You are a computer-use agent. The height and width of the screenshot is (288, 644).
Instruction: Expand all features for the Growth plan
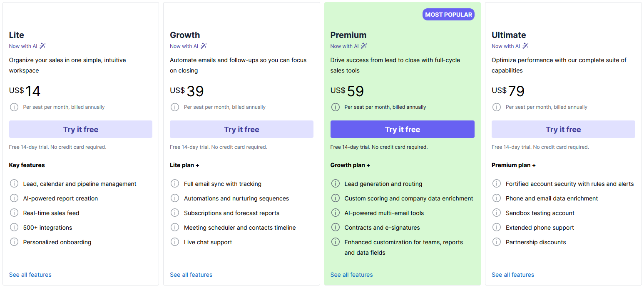coord(191,275)
